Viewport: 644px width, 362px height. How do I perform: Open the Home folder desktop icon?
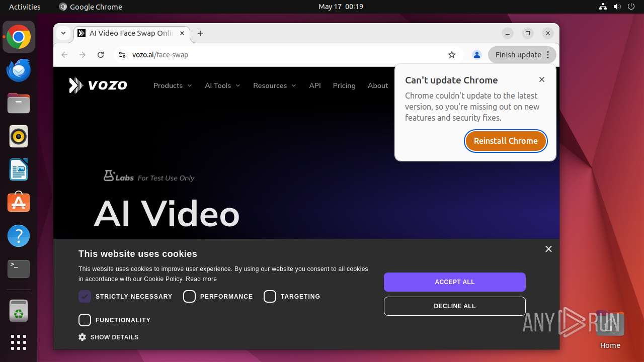click(x=610, y=329)
